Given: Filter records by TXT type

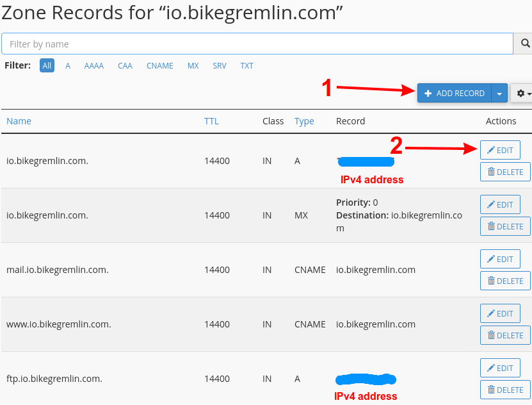Looking at the screenshot, I should (246, 65).
